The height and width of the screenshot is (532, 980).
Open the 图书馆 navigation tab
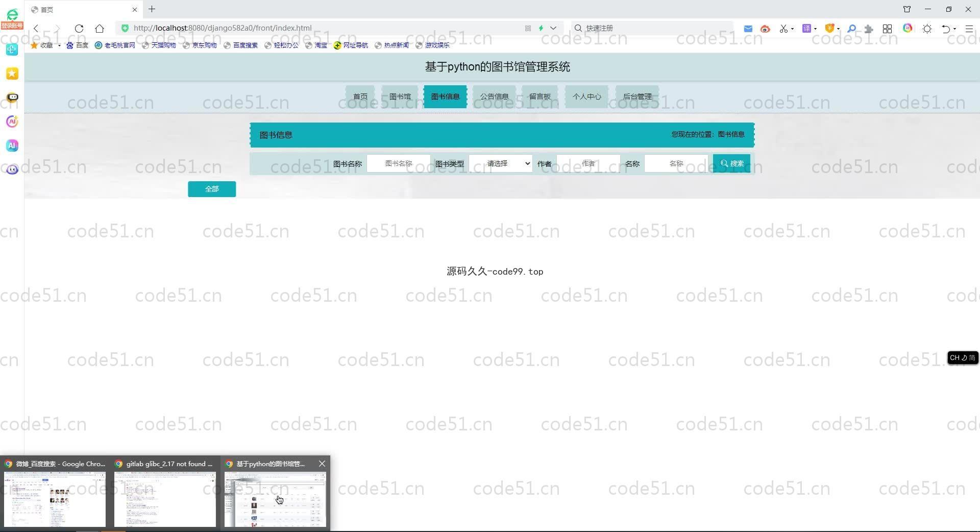coord(400,96)
